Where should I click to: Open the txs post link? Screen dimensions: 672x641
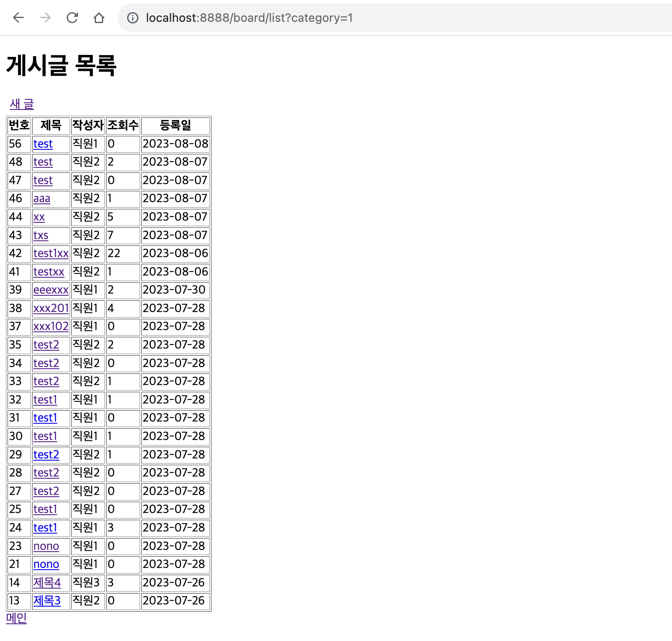[41, 235]
